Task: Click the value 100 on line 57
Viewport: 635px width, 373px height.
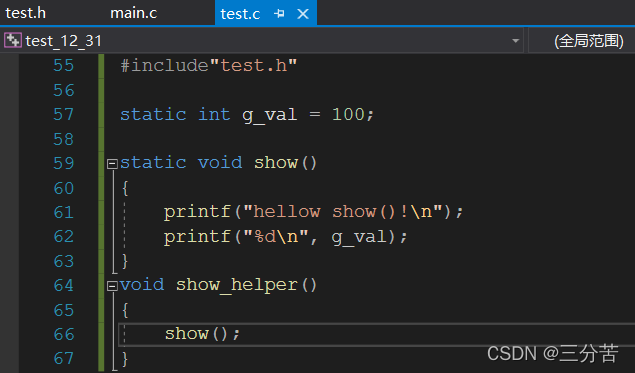Action: pyautogui.click(x=348, y=114)
